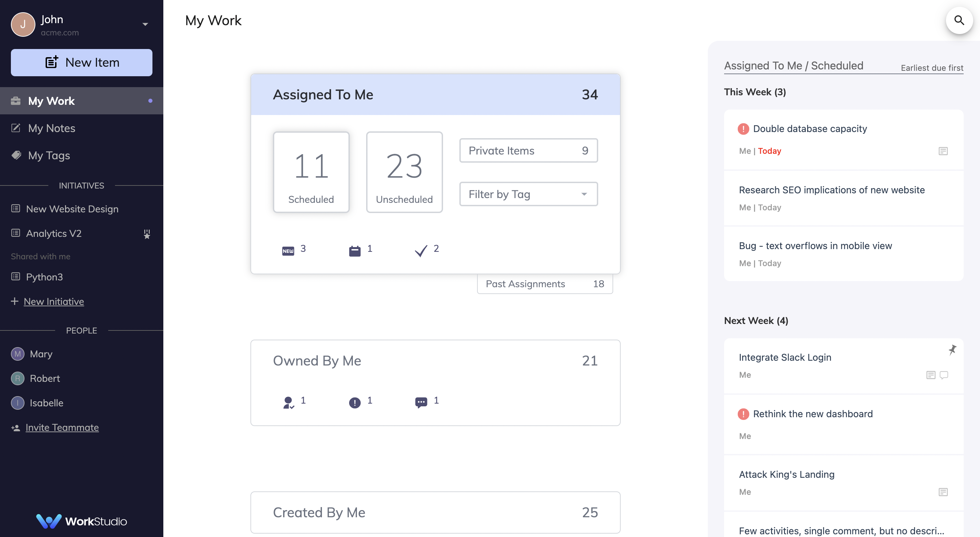
Task: Click the search magnifier icon
Action: pyautogui.click(x=959, y=20)
